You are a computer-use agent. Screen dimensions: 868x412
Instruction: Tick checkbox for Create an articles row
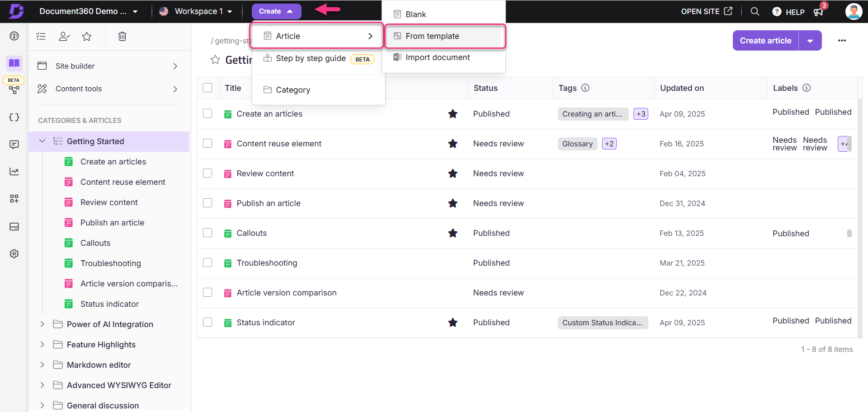pos(208,113)
